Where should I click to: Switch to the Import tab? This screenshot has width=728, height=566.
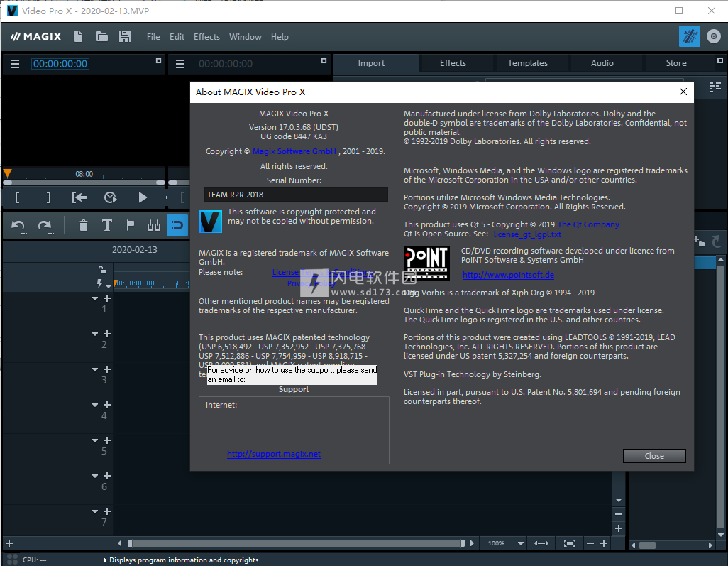pyautogui.click(x=371, y=63)
